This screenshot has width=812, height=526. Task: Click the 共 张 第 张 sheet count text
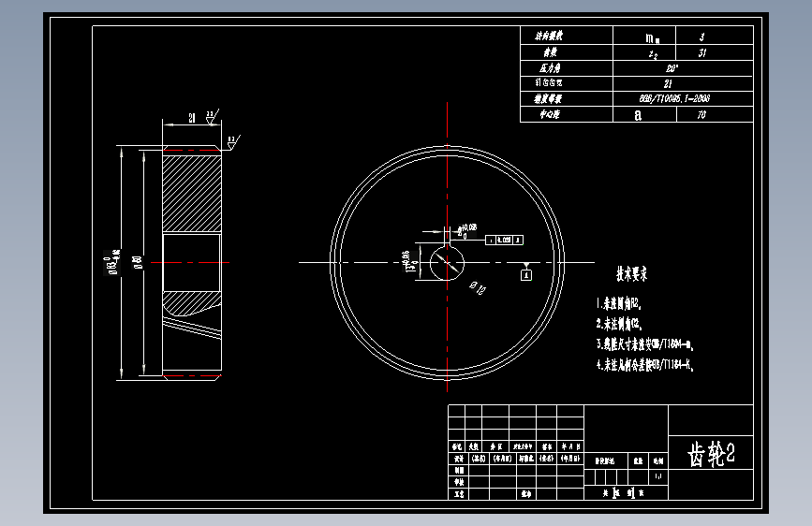point(624,493)
